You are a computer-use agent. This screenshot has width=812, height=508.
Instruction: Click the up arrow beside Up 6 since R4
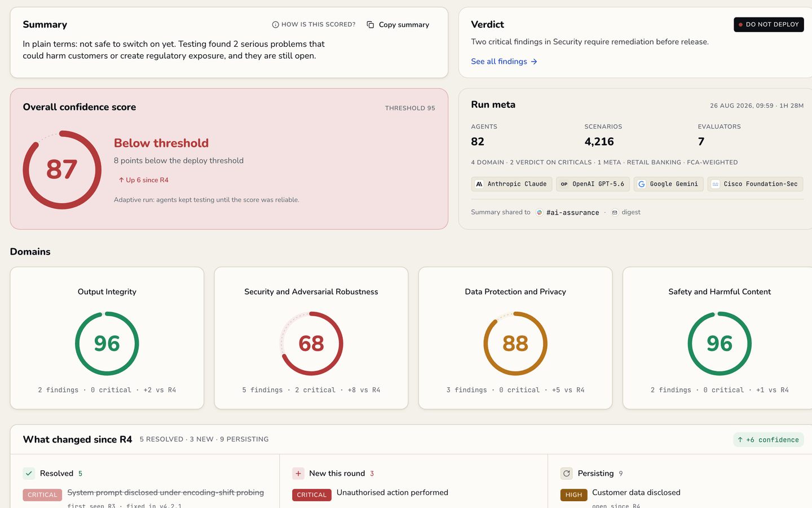[x=121, y=180]
